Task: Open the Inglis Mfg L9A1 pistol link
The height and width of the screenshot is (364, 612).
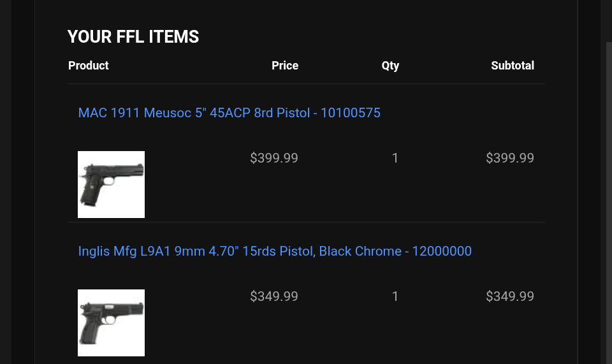Action: 275,251
